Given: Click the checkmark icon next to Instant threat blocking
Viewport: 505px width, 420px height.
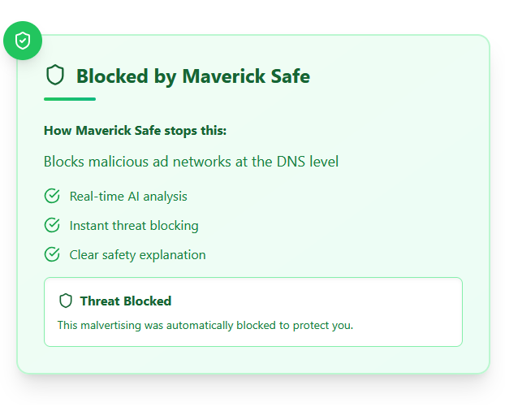Looking at the screenshot, I should (52, 225).
